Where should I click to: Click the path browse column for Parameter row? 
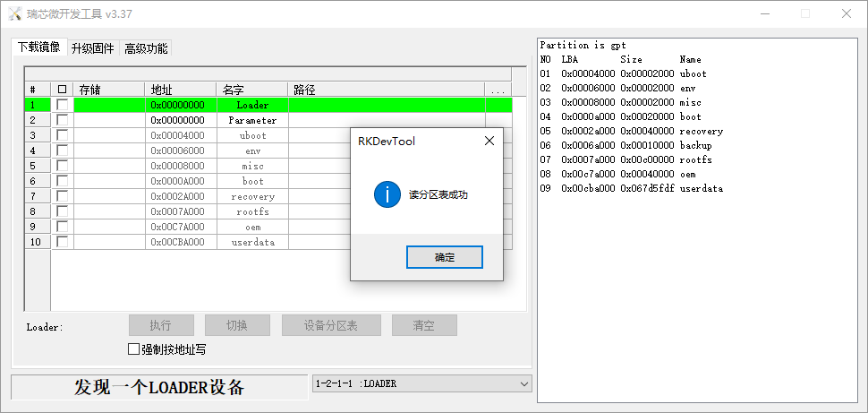[x=498, y=120]
